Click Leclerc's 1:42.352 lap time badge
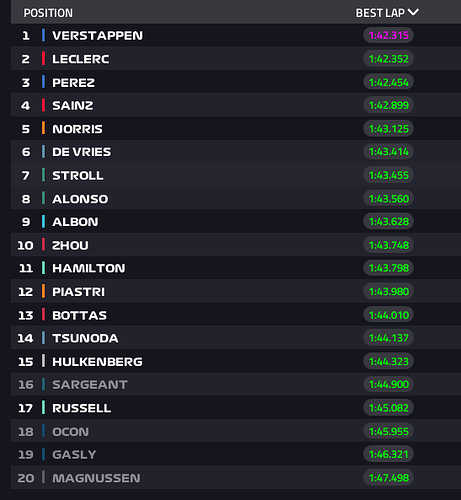Screen dimensions: 461x500 tap(388, 59)
